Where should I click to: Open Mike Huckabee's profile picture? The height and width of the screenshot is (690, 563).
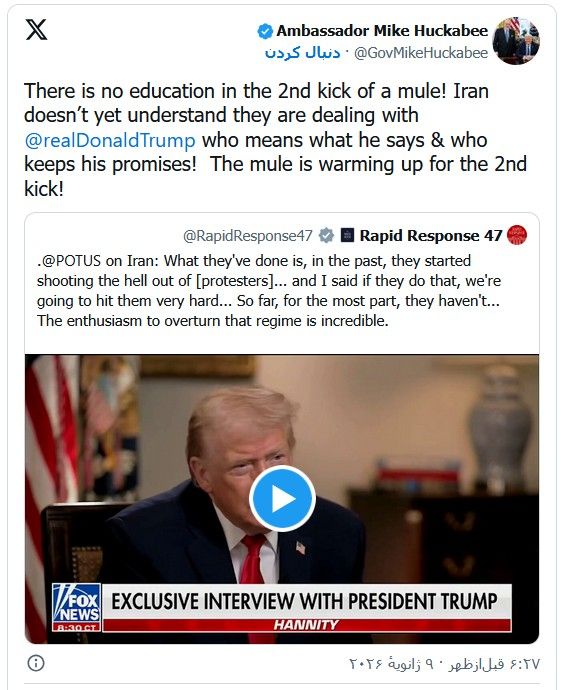(516, 41)
